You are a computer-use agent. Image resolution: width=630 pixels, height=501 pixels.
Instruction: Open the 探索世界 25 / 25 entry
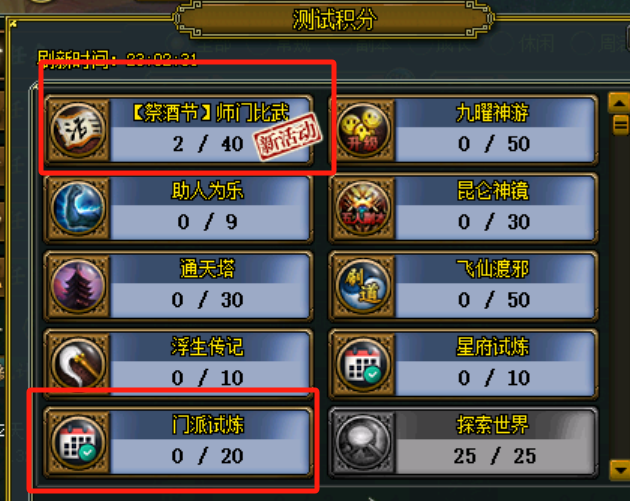[463, 442]
